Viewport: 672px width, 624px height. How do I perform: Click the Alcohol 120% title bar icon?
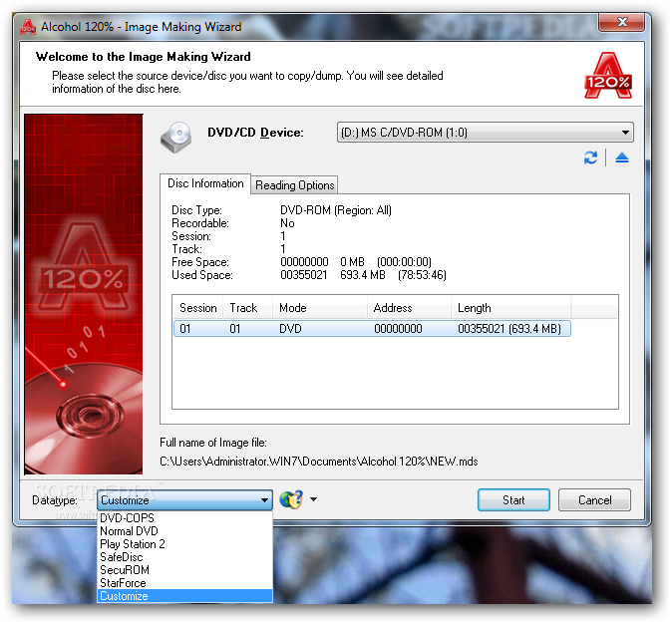coord(28,27)
